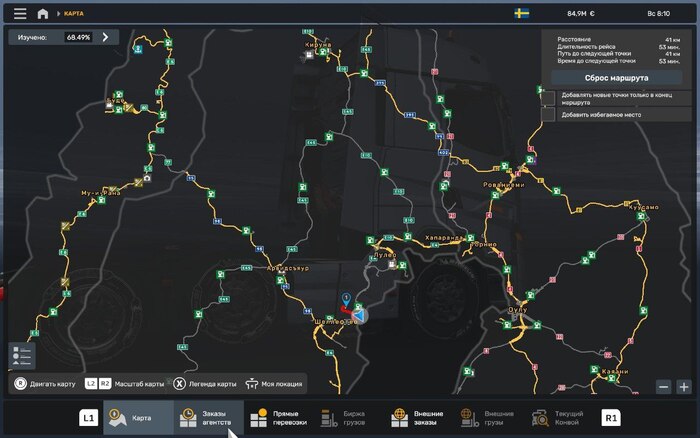The height and width of the screenshot is (438, 700).
Task: Click the Sweden flag icon
Action: (x=521, y=14)
